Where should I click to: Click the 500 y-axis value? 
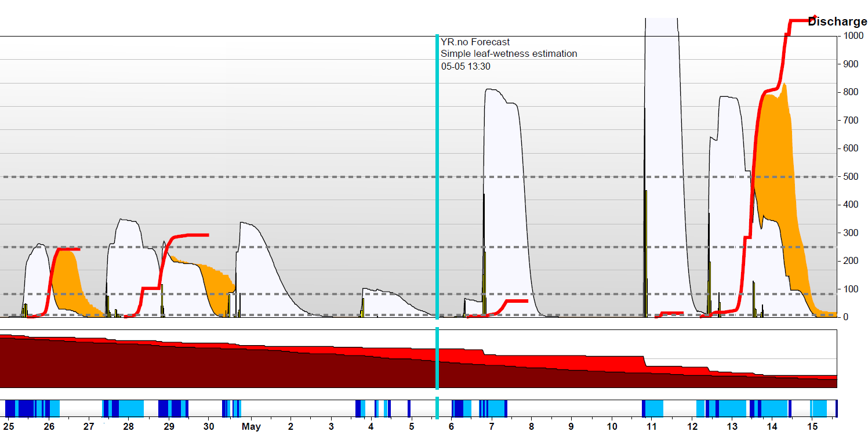pyautogui.click(x=851, y=177)
